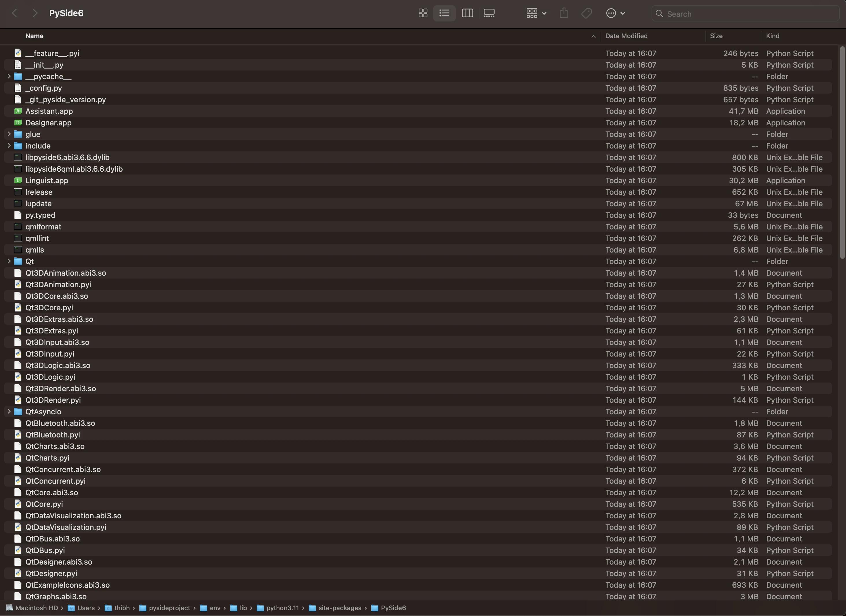This screenshot has height=616, width=846.
Task: Switch to column view
Action: tap(467, 13)
